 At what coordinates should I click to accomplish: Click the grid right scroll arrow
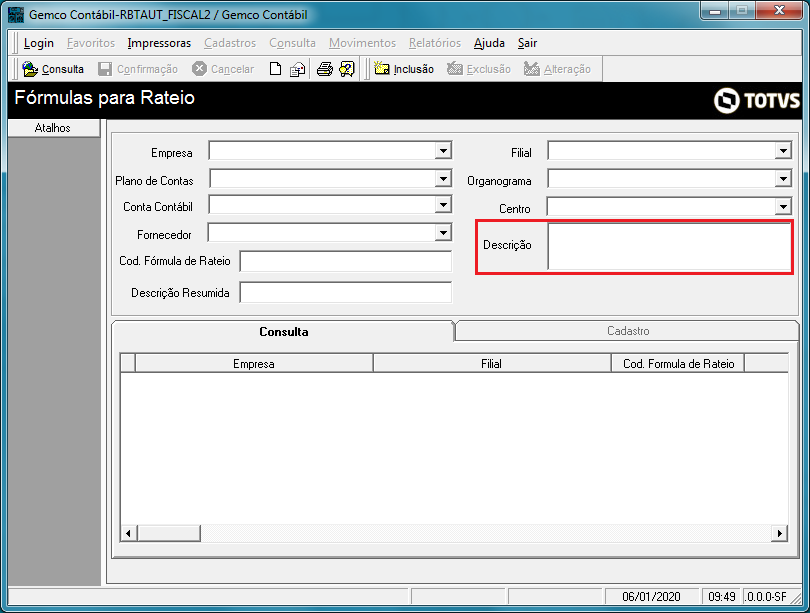[779, 533]
